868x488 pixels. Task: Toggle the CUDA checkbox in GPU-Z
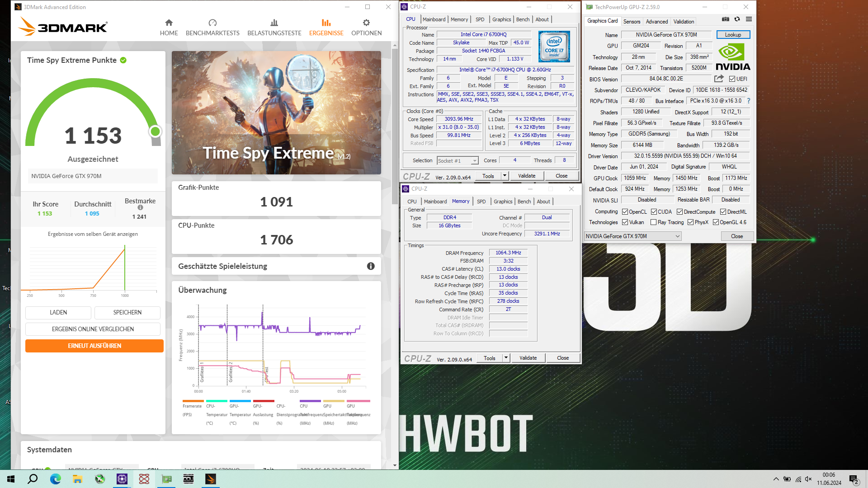click(x=654, y=212)
